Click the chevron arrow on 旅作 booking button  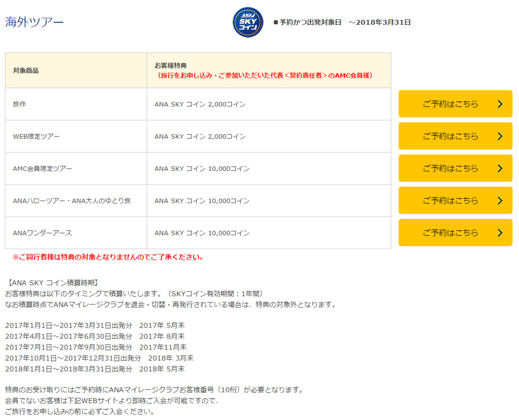coord(500,104)
